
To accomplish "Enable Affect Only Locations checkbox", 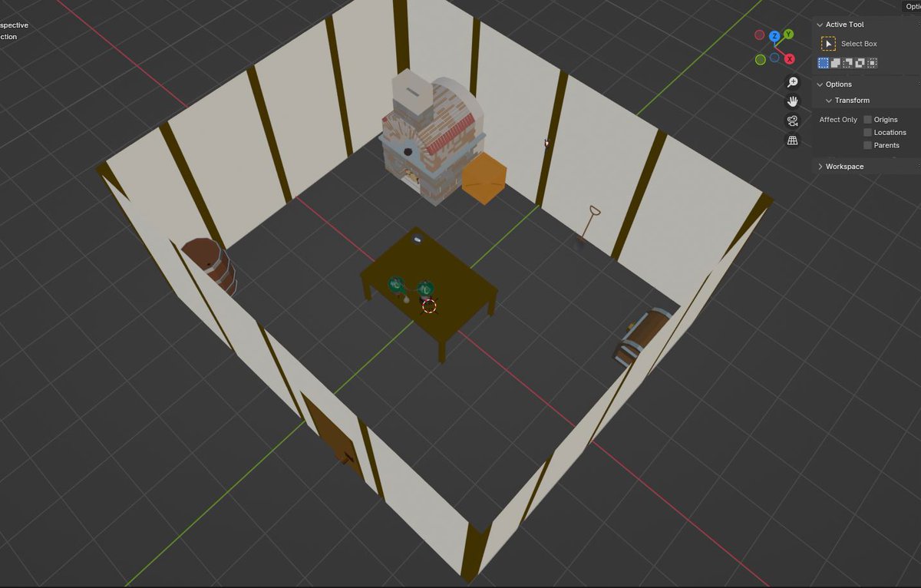I will click(868, 133).
